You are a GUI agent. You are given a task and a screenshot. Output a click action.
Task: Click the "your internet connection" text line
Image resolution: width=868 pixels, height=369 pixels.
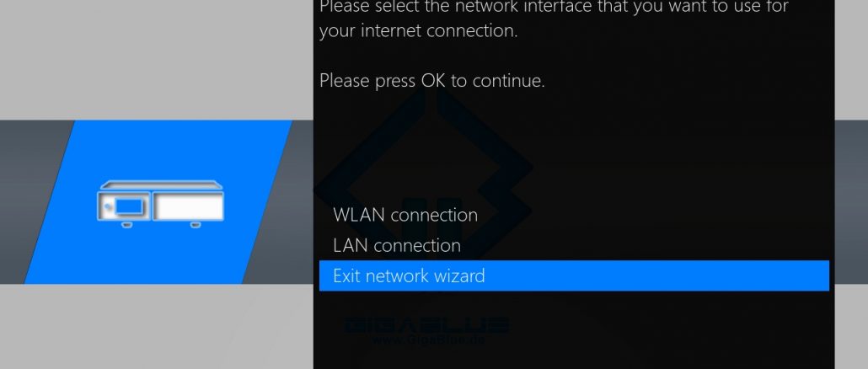(x=419, y=30)
